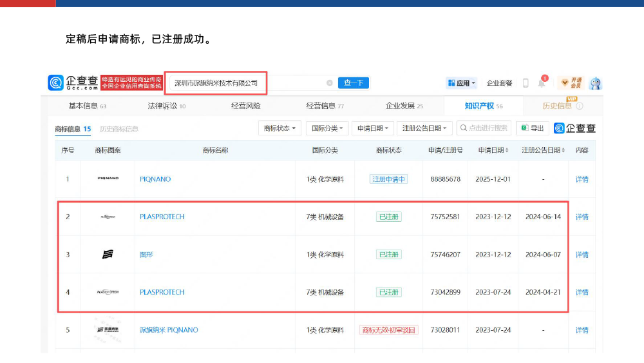
Task: Click the PLASPROTECH logo thumbnail in row 4
Action: (108, 292)
